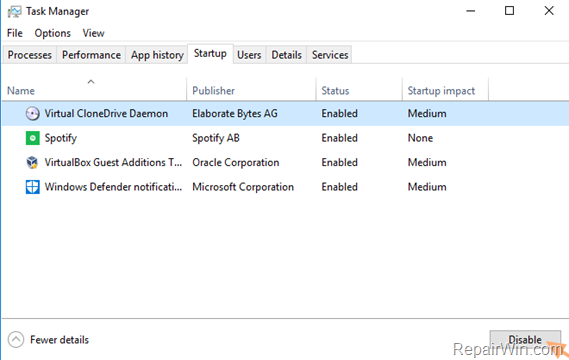Click the green Spotify icon
The width and height of the screenshot is (569, 360).
(33, 138)
